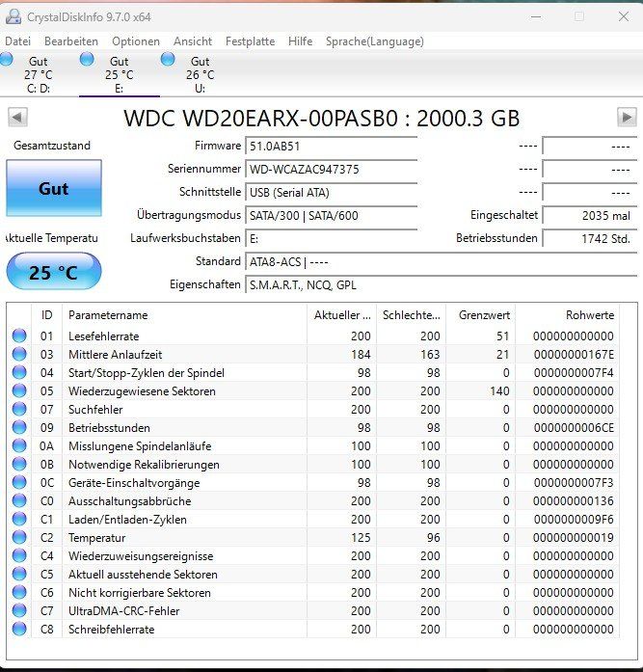Click the serial number field WD-WCAZAC947375

(331, 170)
